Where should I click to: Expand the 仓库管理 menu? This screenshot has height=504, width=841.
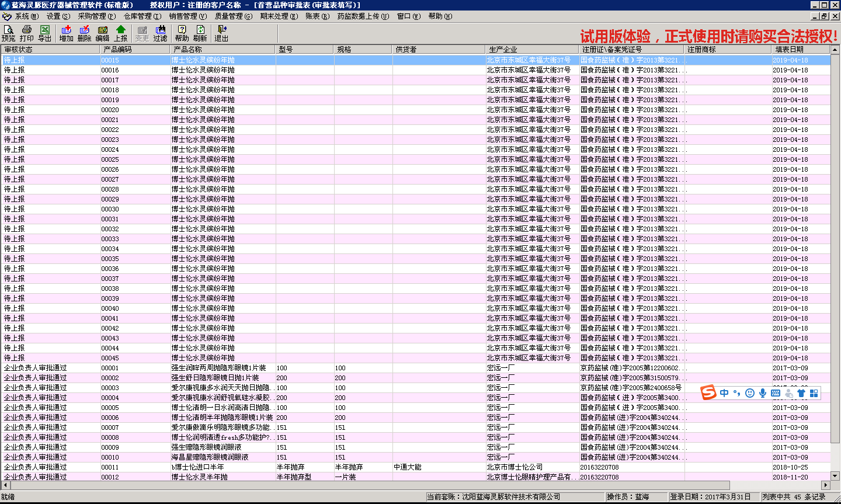[x=142, y=16]
